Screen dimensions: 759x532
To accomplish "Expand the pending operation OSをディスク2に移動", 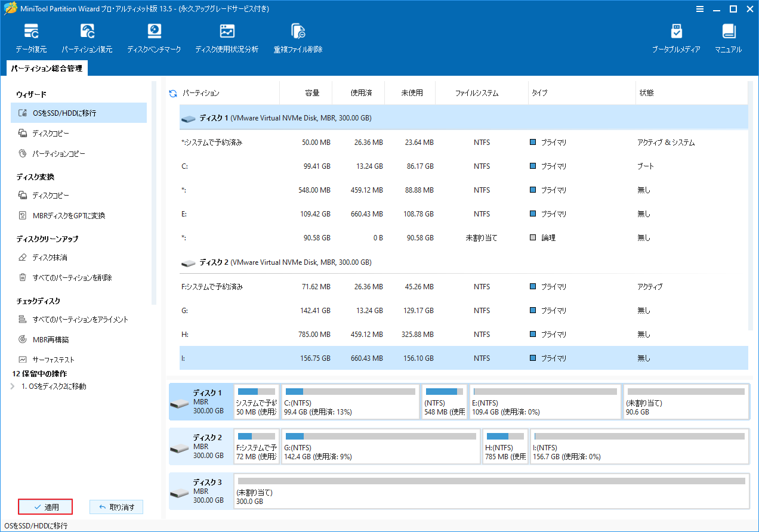I will (x=13, y=386).
